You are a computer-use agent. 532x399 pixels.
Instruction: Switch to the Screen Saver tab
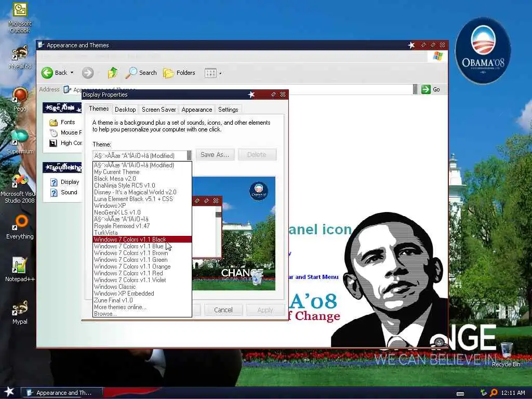pyautogui.click(x=158, y=109)
